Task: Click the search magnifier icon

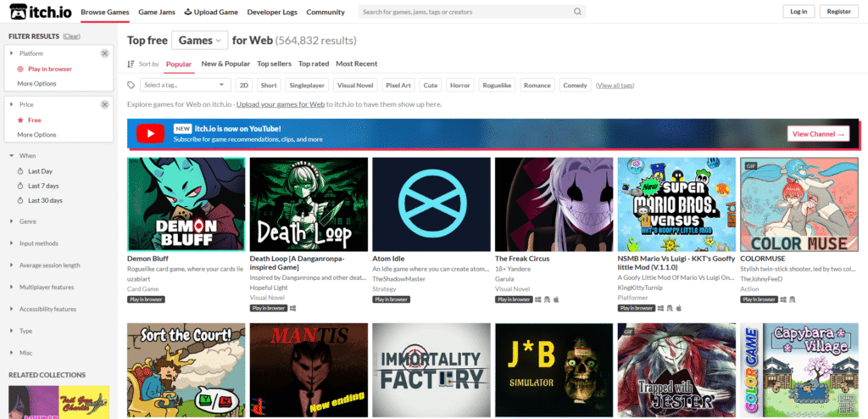Action: click(x=578, y=12)
